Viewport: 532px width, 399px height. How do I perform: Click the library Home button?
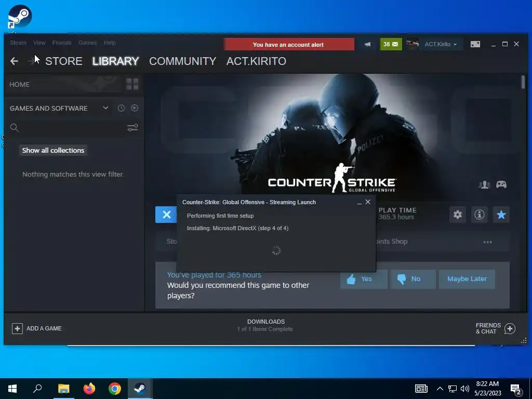click(19, 85)
